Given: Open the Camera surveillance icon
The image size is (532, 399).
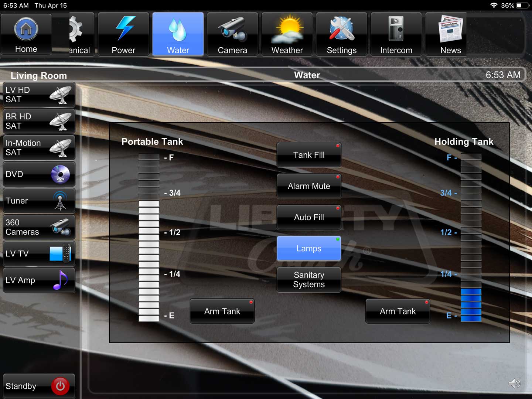Looking at the screenshot, I should [x=232, y=33].
